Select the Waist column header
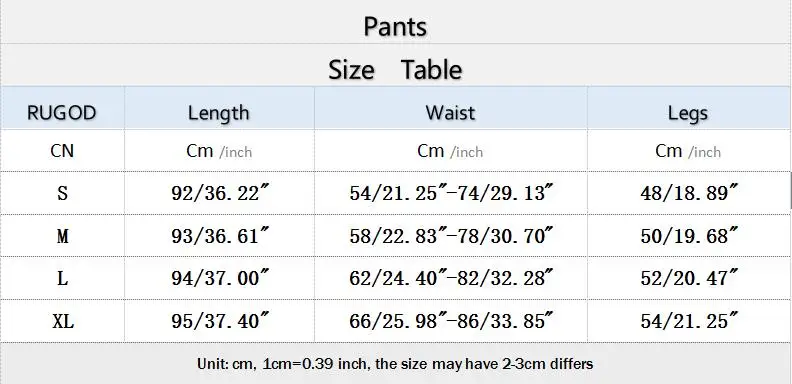792x384 pixels. (451, 108)
